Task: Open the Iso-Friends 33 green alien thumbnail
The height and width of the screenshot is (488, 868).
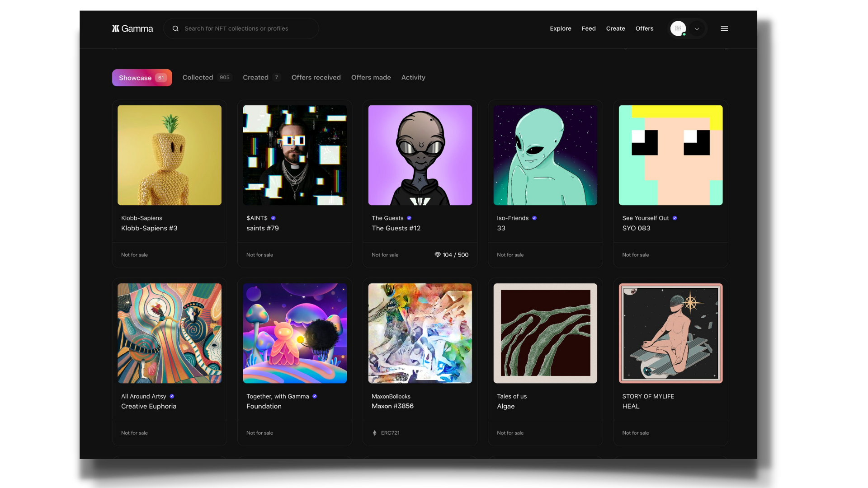Action: [545, 155]
